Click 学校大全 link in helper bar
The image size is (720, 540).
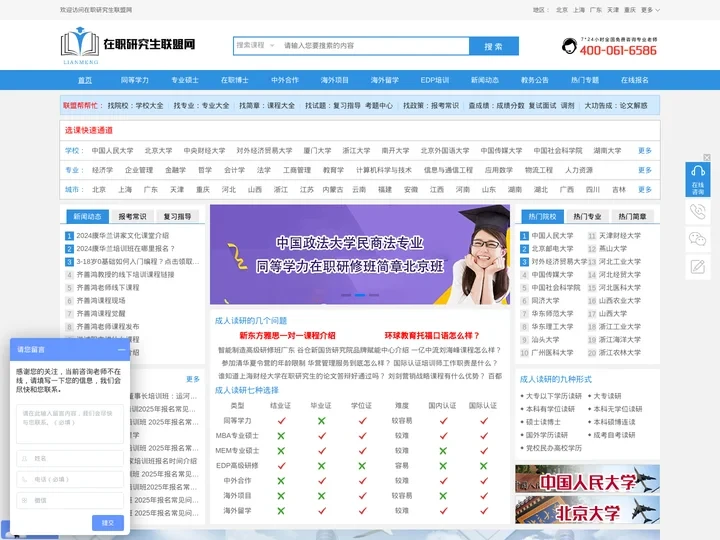tap(149, 106)
